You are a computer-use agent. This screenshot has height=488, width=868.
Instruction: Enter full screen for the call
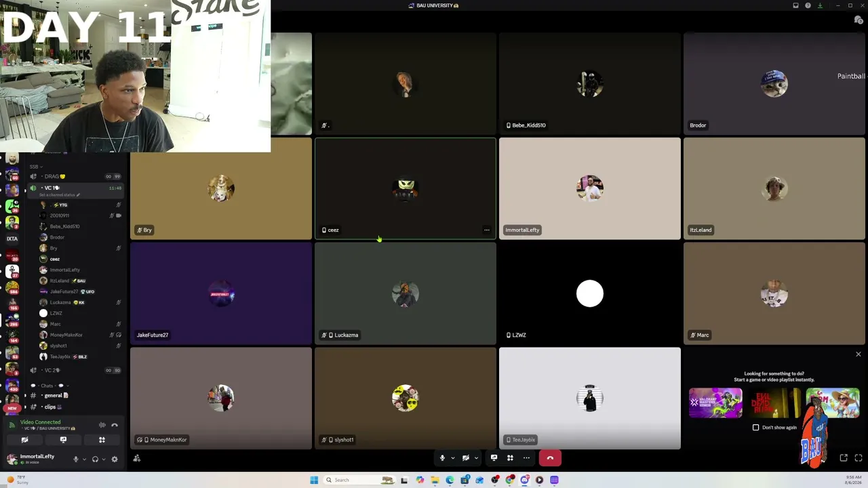[x=859, y=458]
